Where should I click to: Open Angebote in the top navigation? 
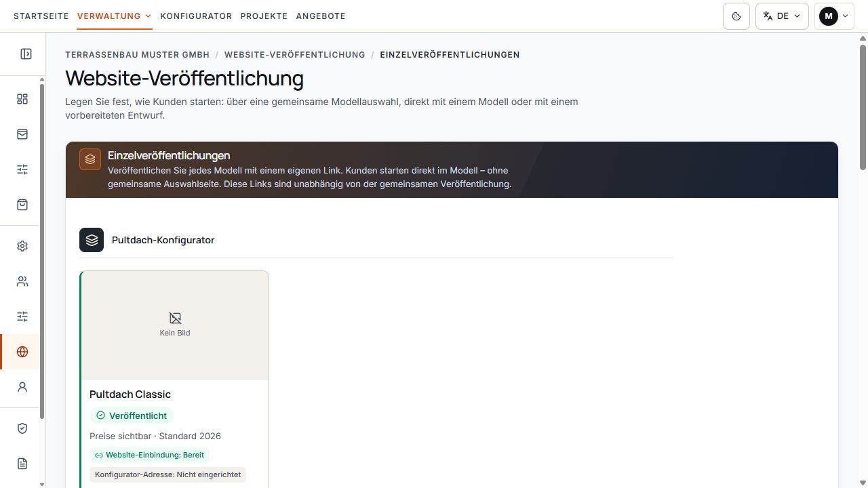321,16
